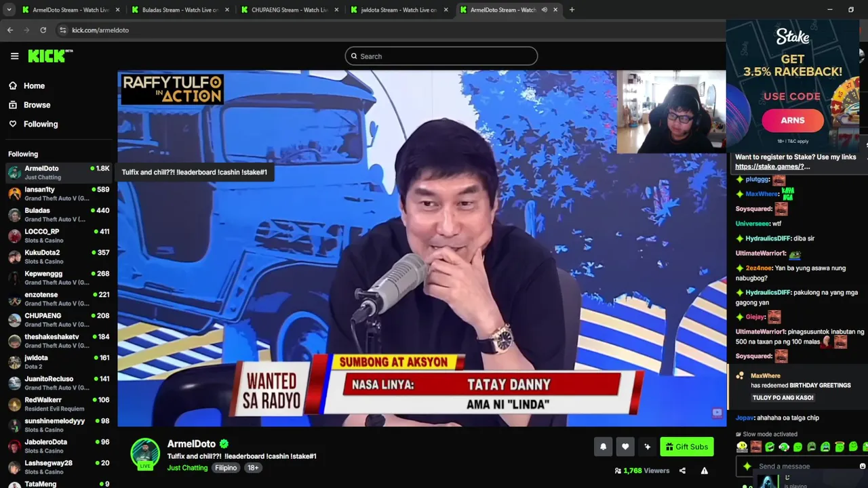868x488 pixels.
Task: Click the first yellow smiley emote in quick bar
Action: click(742, 447)
